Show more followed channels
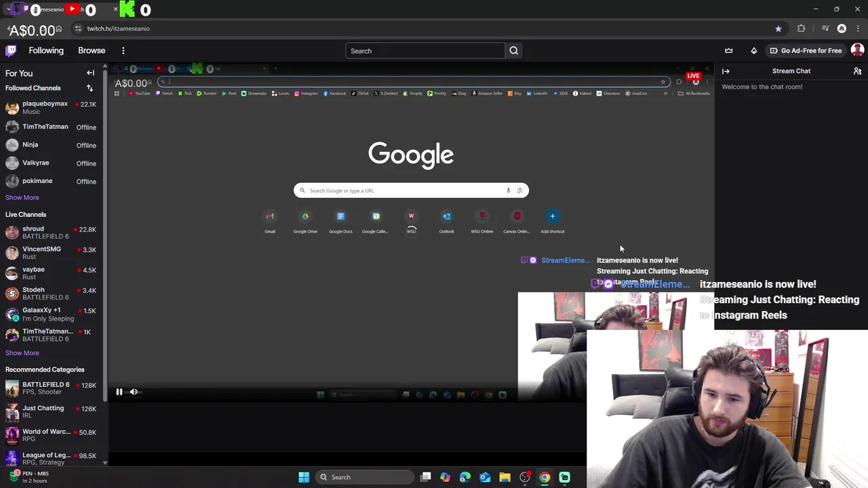 22,197
